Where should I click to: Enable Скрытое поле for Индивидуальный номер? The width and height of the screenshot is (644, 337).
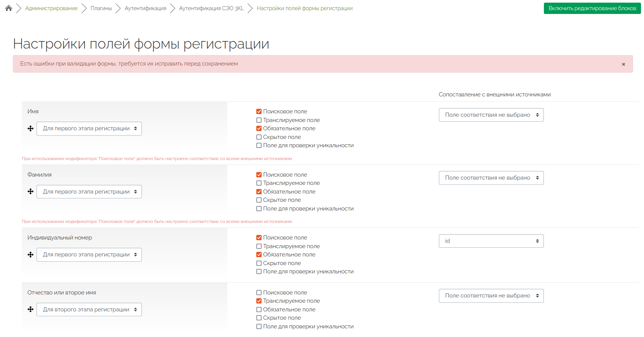tap(259, 263)
